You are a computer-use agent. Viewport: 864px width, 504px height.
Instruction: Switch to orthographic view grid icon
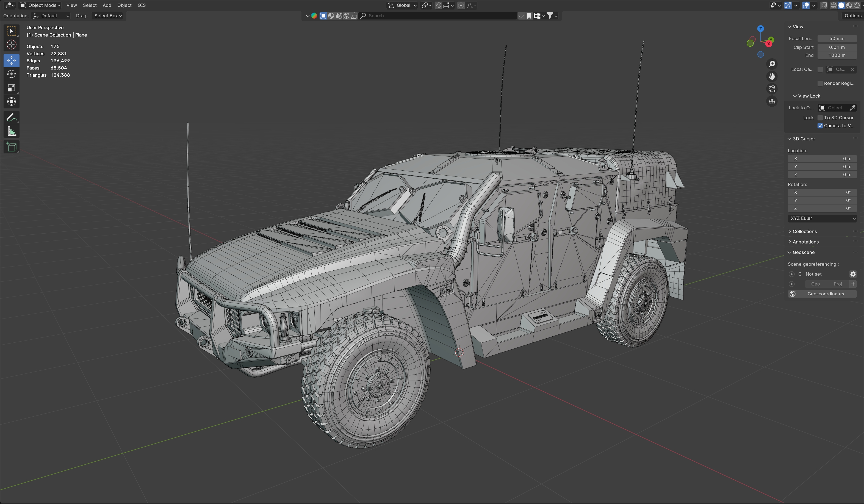point(772,101)
